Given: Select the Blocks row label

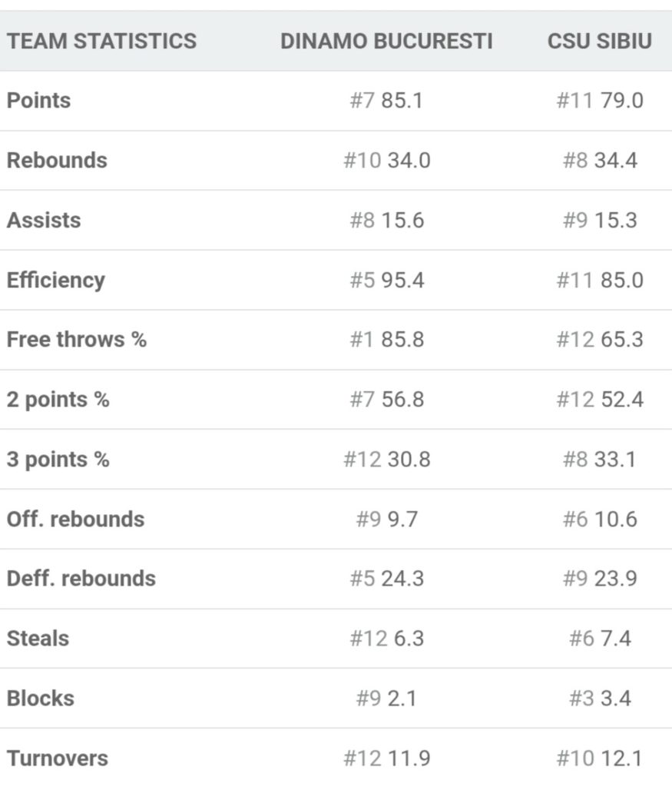Looking at the screenshot, I should coord(41,699).
